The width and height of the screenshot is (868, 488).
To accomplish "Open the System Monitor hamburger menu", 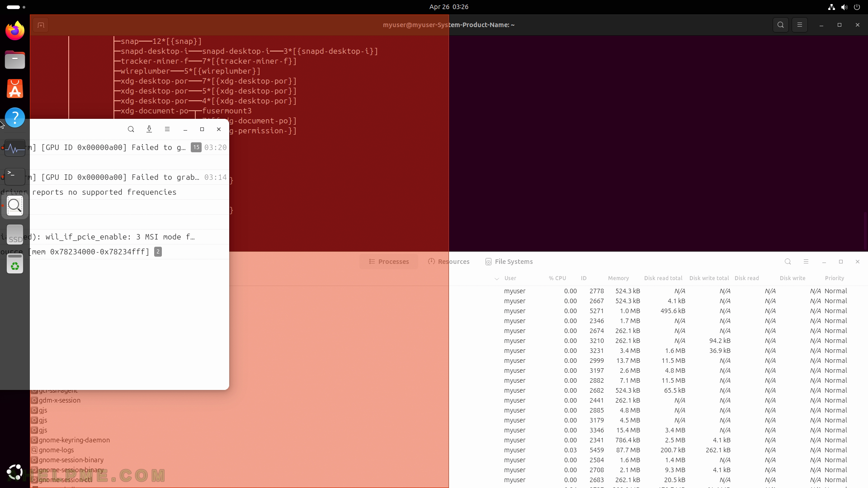I will pos(806,262).
